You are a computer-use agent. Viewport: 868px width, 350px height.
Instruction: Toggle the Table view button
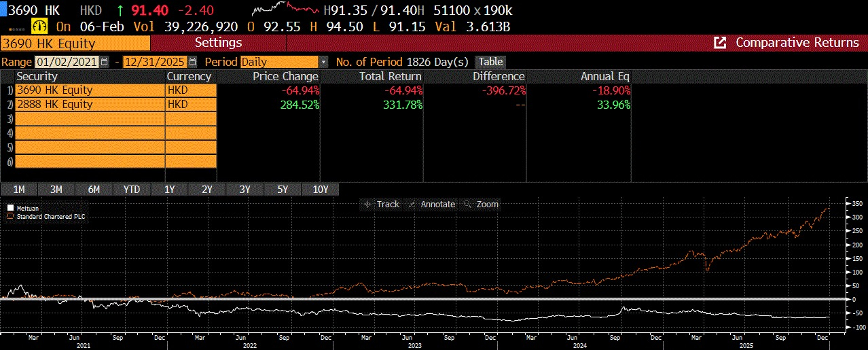(x=490, y=62)
